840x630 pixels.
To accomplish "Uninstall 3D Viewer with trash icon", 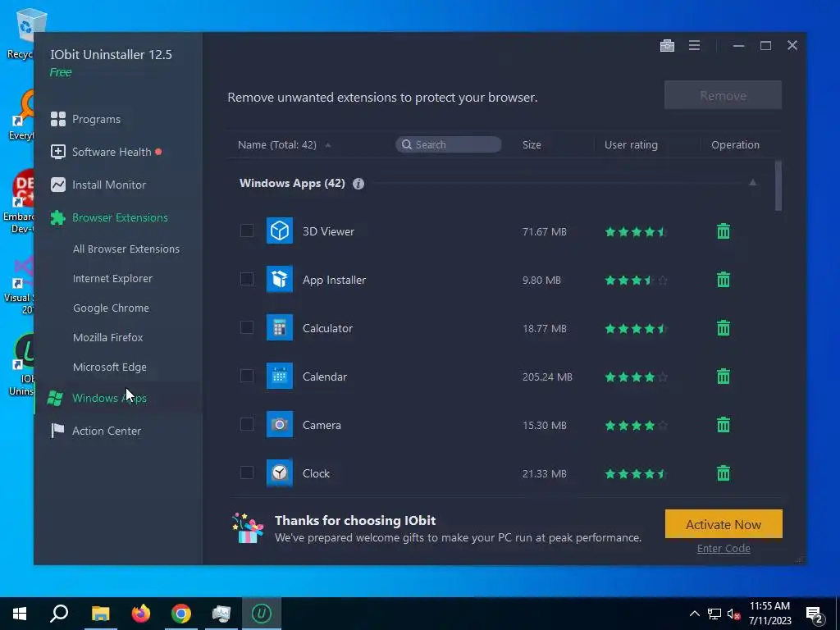I will pos(724,231).
